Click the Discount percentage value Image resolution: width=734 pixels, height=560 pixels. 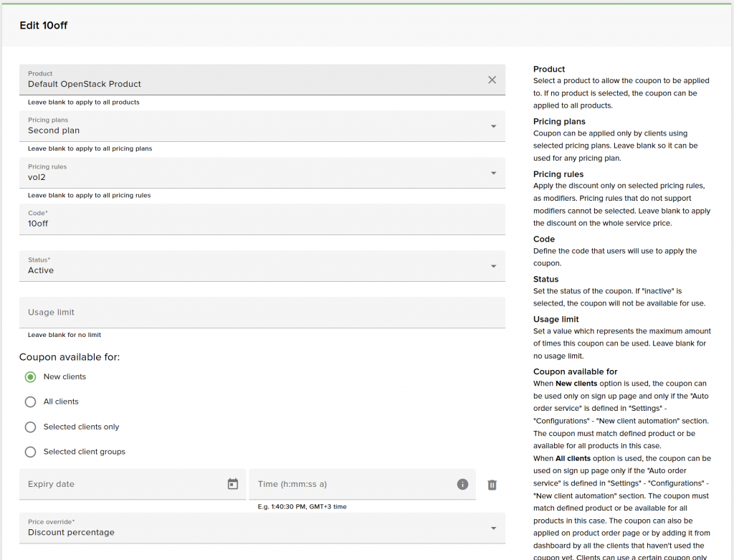(x=71, y=532)
